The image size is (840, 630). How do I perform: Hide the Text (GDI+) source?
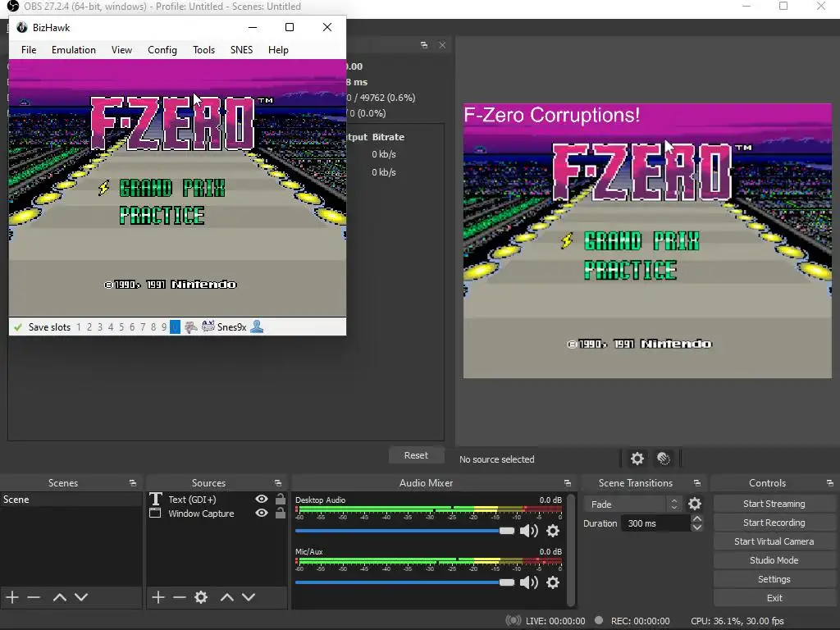tap(262, 499)
